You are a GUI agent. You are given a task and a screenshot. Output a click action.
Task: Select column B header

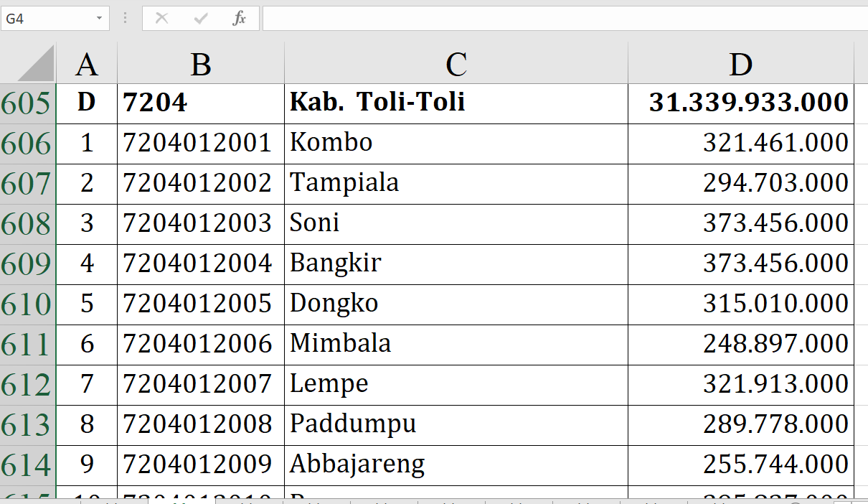click(201, 65)
